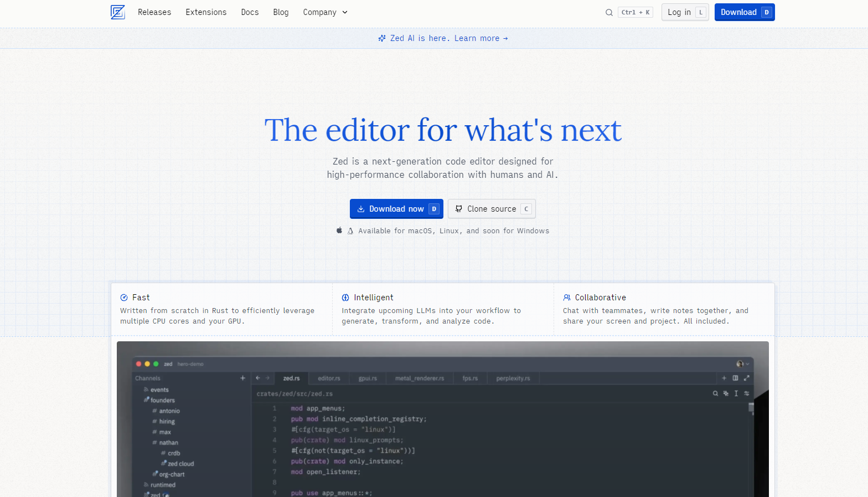The image size is (868, 497).
Task: Click the Download now button
Action: tap(396, 209)
